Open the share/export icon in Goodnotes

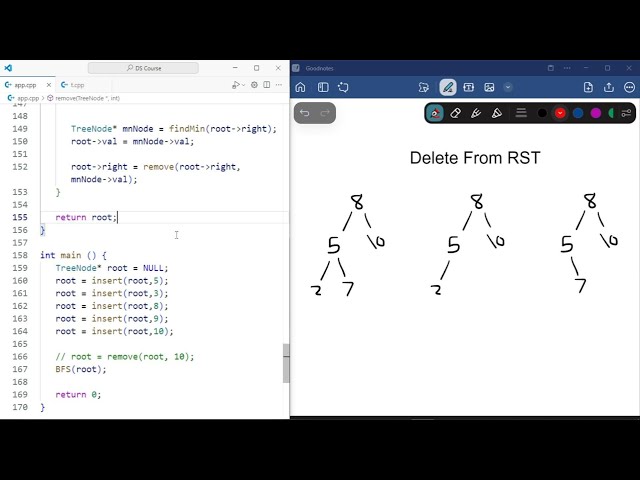609,87
